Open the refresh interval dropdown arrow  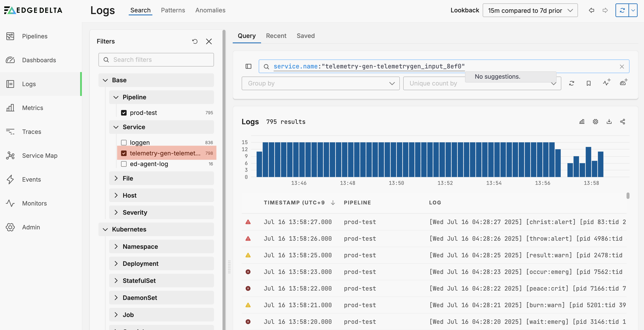(633, 10)
